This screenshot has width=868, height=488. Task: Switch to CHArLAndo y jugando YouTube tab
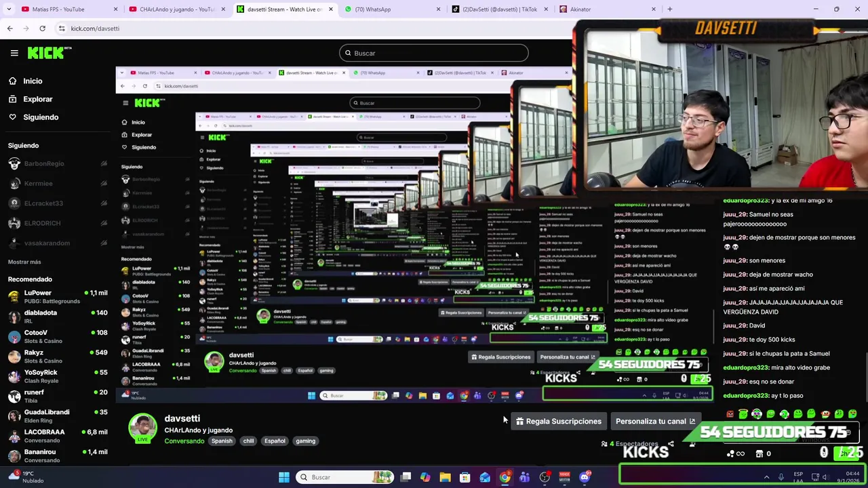pos(176,9)
